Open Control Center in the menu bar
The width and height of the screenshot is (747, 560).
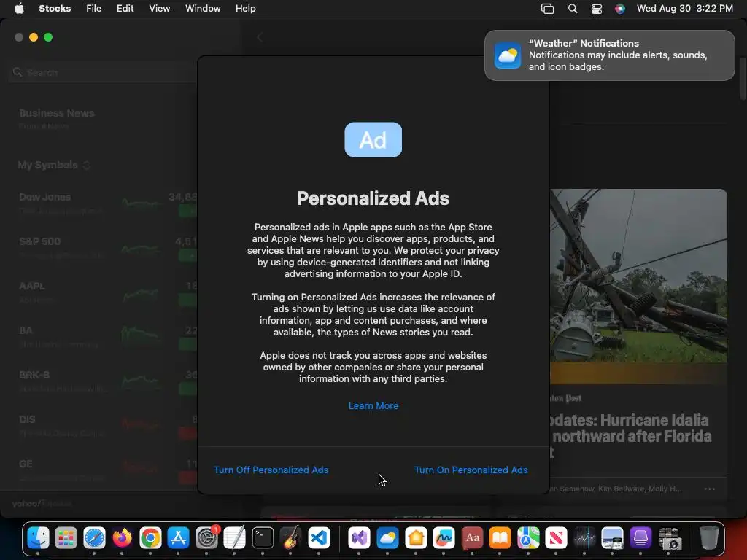pyautogui.click(x=597, y=9)
